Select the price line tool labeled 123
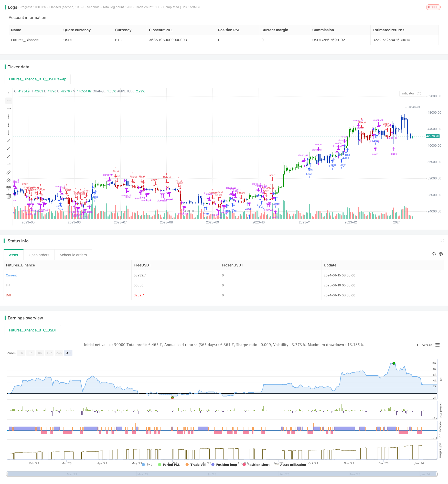 coord(9,164)
